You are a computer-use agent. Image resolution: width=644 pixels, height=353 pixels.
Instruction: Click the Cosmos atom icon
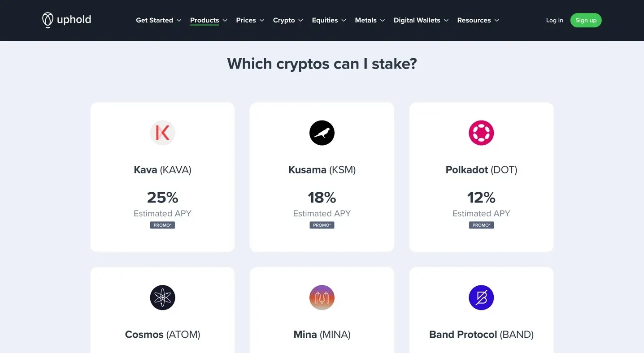click(162, 298)
